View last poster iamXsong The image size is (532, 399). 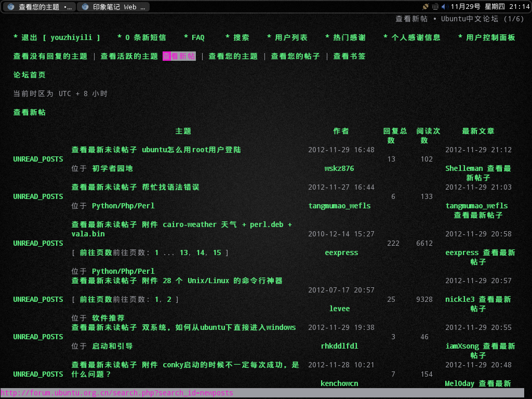(x=462, y=347)
